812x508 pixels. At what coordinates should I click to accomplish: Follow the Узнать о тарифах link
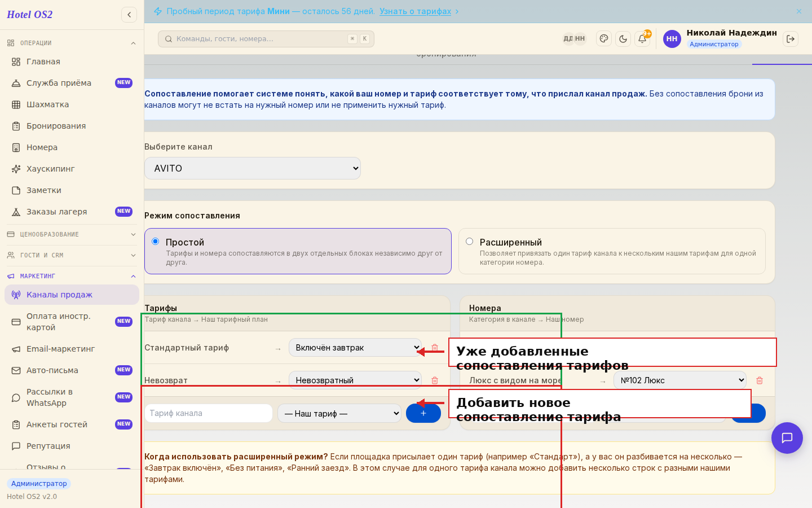tap(415, 11)
